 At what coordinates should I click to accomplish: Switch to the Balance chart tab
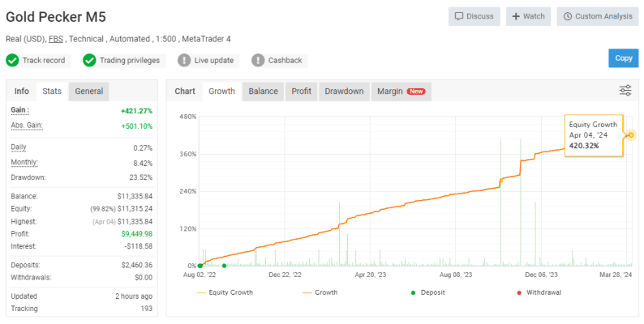click(264, 92)
